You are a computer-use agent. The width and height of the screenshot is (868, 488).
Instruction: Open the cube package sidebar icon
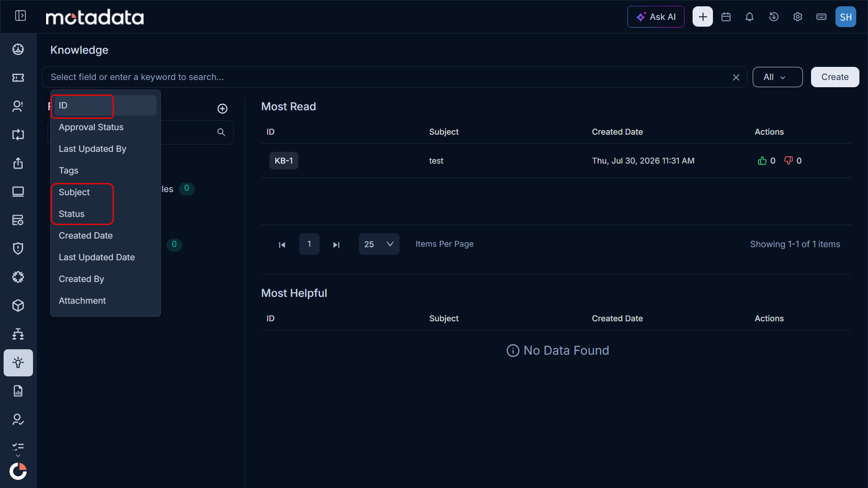[x=18, y=305]
